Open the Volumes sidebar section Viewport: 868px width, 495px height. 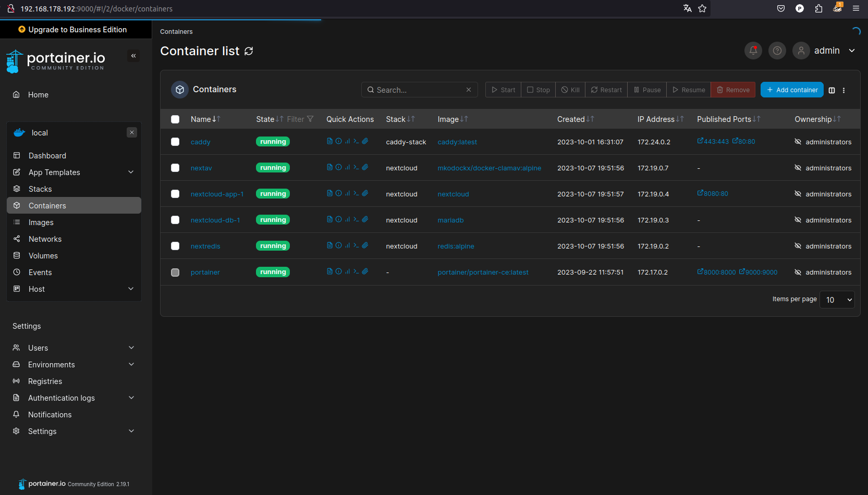coord(43,256)
